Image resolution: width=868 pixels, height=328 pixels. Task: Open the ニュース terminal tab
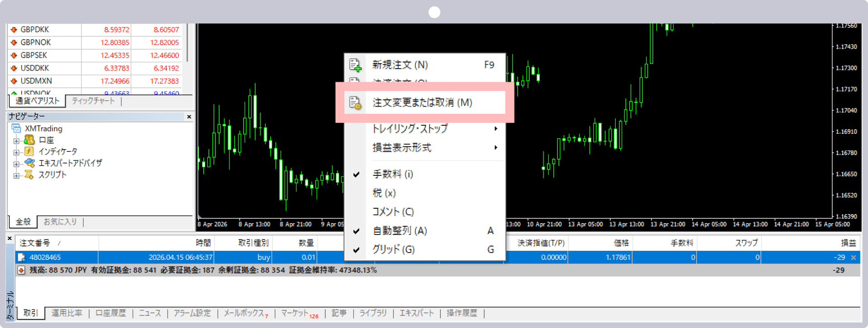tap(150, 313)
